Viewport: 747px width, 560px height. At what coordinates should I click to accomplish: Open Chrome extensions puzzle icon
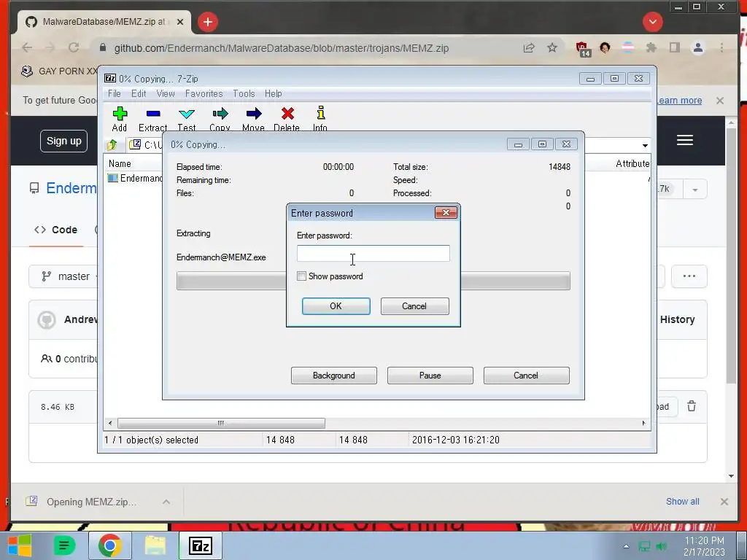[651, 47]
